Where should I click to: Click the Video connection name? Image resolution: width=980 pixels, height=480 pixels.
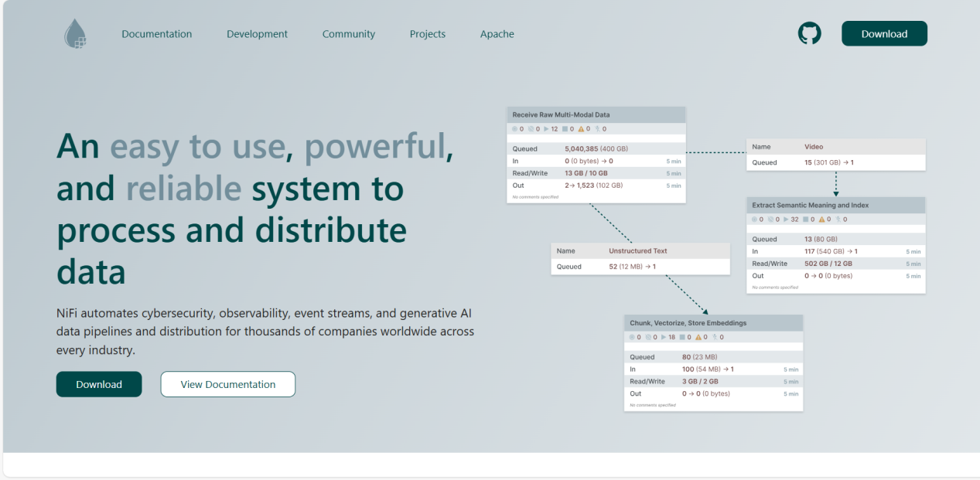(x=814, y=146)
